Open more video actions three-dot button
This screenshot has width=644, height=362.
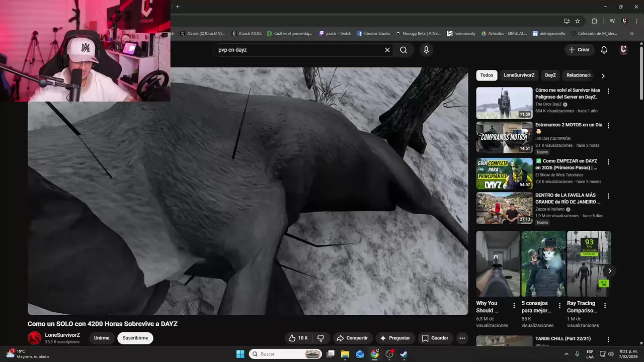[462, 338]
